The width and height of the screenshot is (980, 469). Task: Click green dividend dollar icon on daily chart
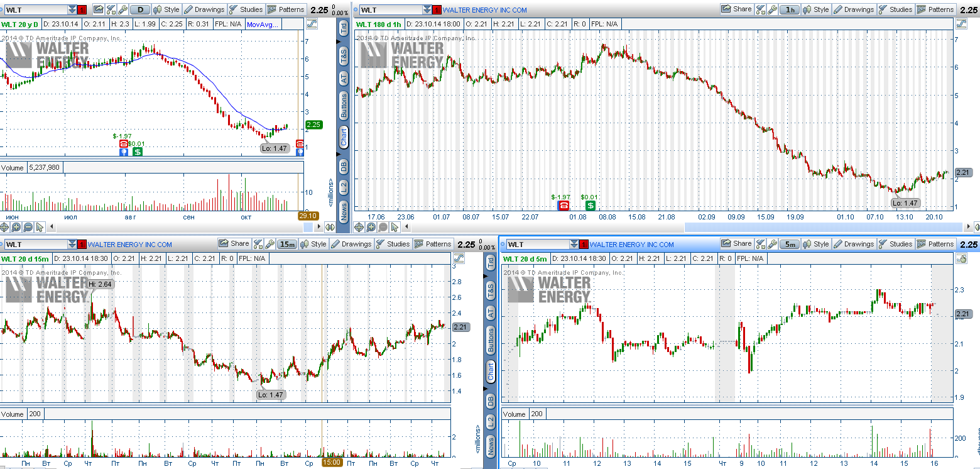(x=137, y=151)
